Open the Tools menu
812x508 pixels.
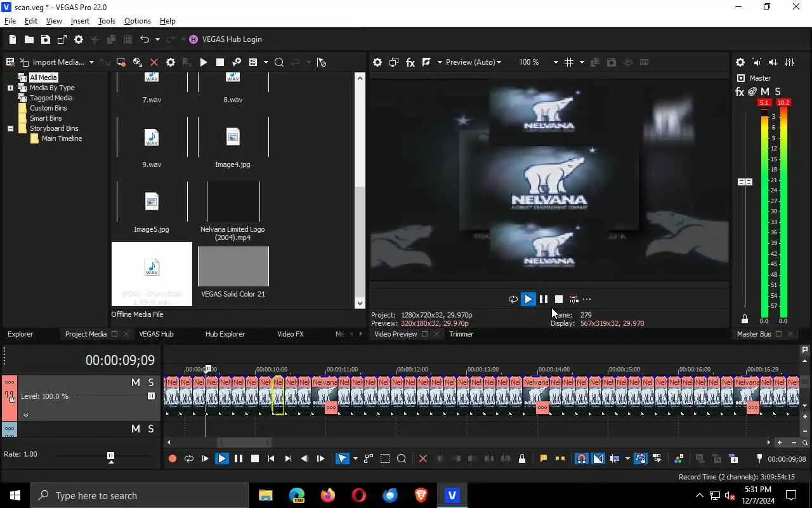point(107,21)
